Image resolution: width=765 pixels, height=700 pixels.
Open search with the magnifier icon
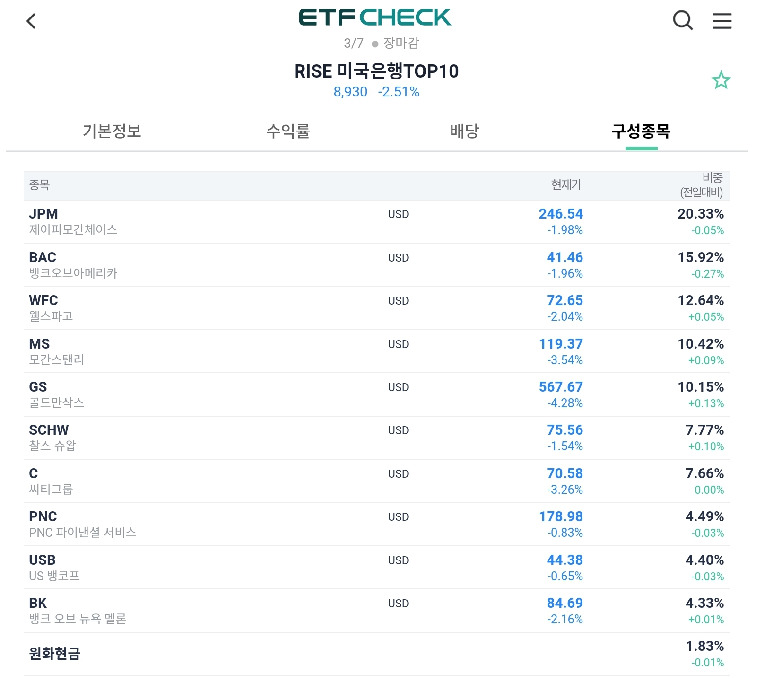(x=683, y=20)
